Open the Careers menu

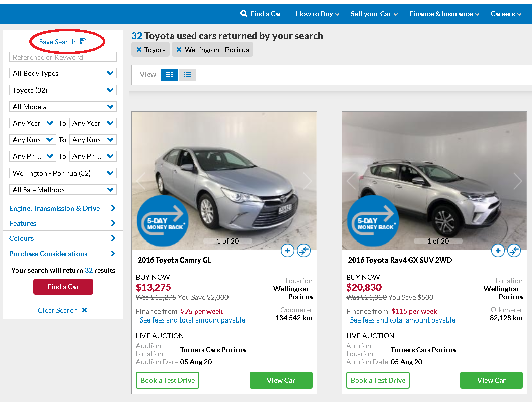coord(505,14)
